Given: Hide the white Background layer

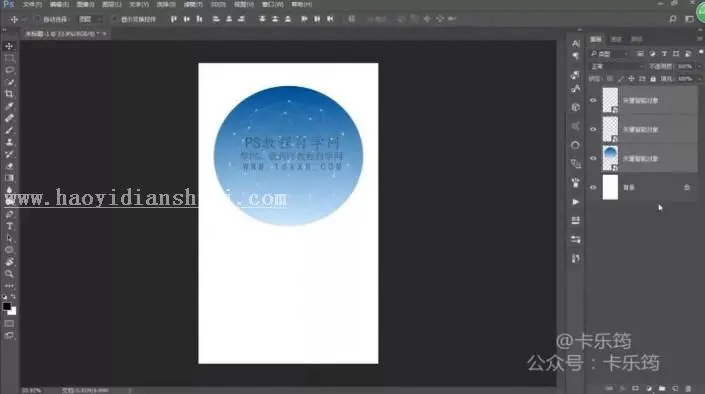Looking at the screenshot, I should click(593, 187).
